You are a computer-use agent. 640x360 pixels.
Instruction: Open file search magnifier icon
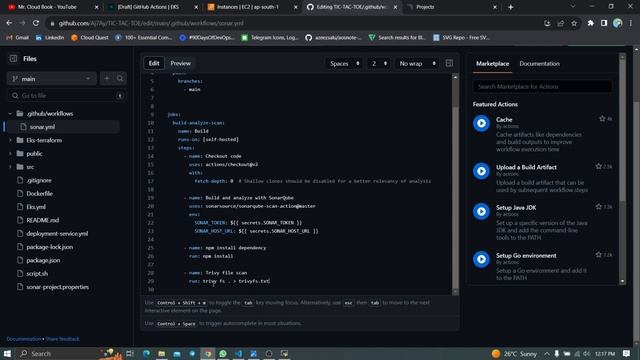pos(120,78)
